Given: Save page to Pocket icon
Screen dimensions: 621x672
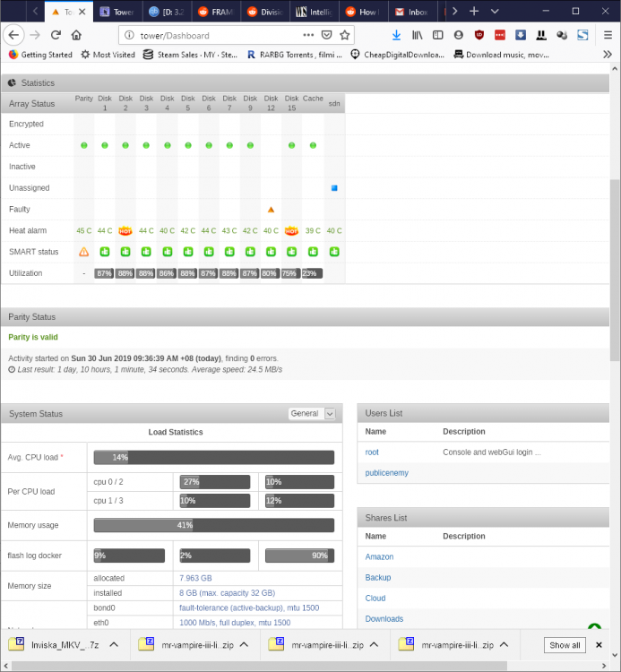Looking at the screenshot, I should [326, 35].
